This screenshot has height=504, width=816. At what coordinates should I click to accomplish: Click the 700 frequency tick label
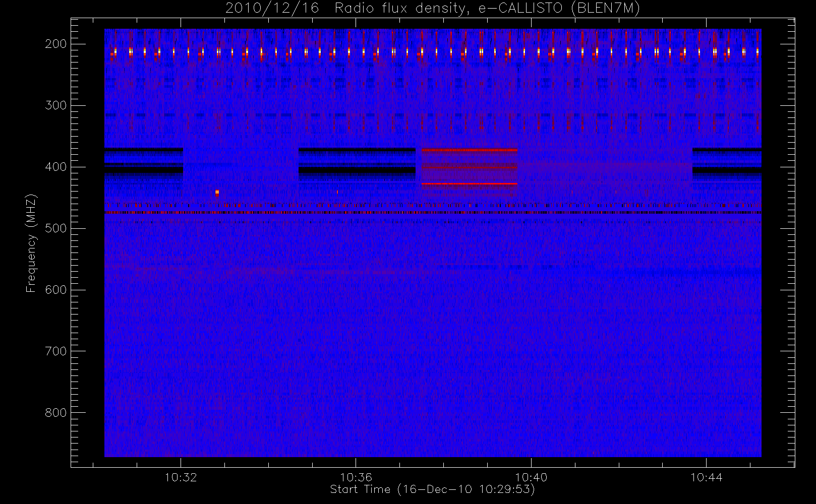[x=55, y=351]
